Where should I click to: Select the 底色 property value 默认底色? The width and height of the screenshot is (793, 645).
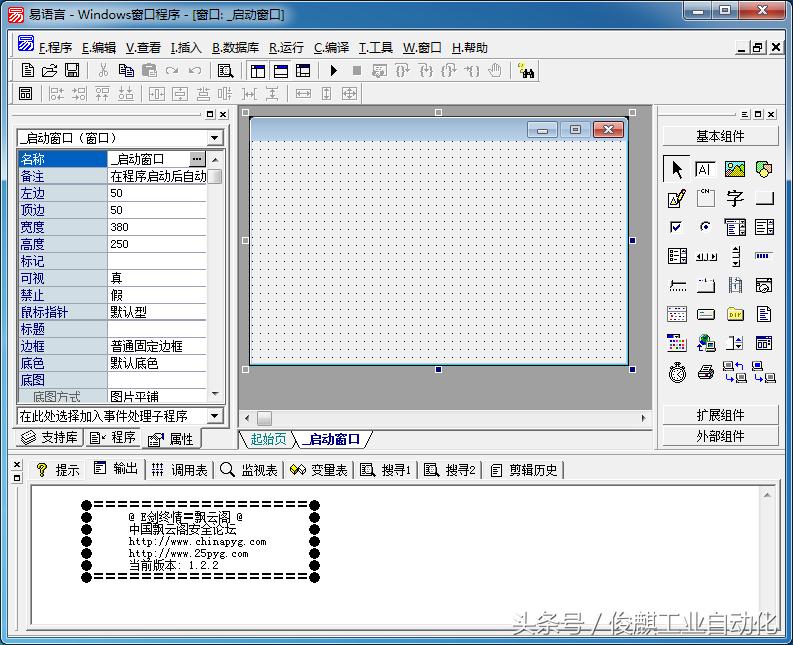coord(157,363)
